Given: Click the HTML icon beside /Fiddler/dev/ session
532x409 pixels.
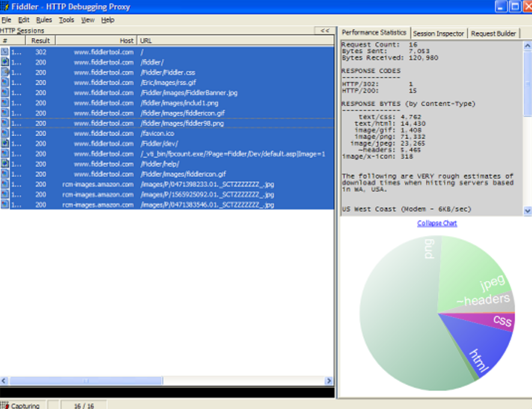Looking at the screenshot, I should (5, 143).
